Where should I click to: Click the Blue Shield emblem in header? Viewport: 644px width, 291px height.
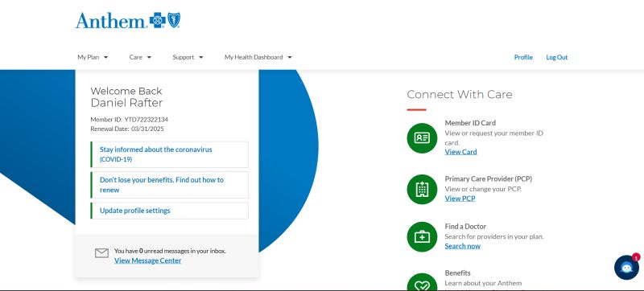pyautogui.click(x=174, y=20)
